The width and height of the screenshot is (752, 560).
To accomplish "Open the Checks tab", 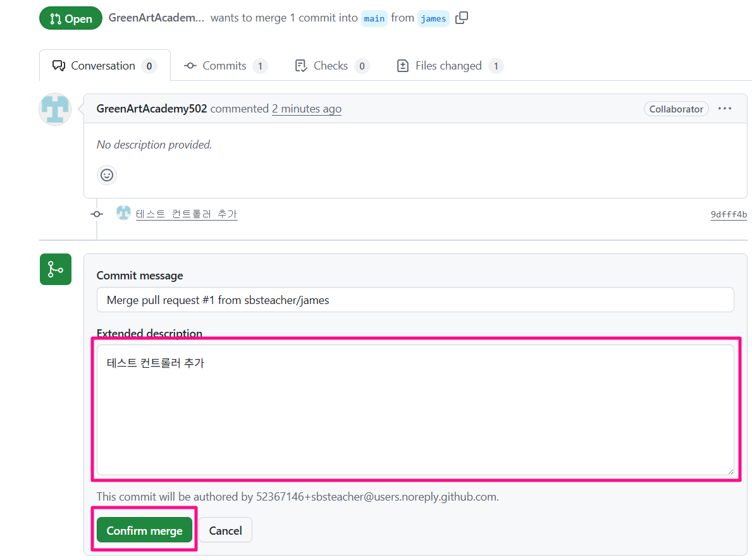I will pyautogui.click(x=332, y=66).
